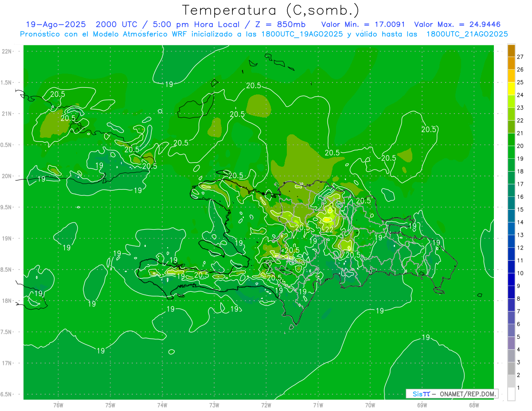
Task: Click the '1800UTC_21AGO2025' valid-until timestamp
Action: (467, 35)
